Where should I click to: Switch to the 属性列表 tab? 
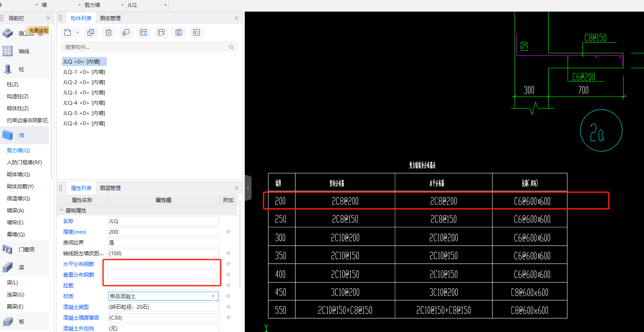tap(81, 188)
